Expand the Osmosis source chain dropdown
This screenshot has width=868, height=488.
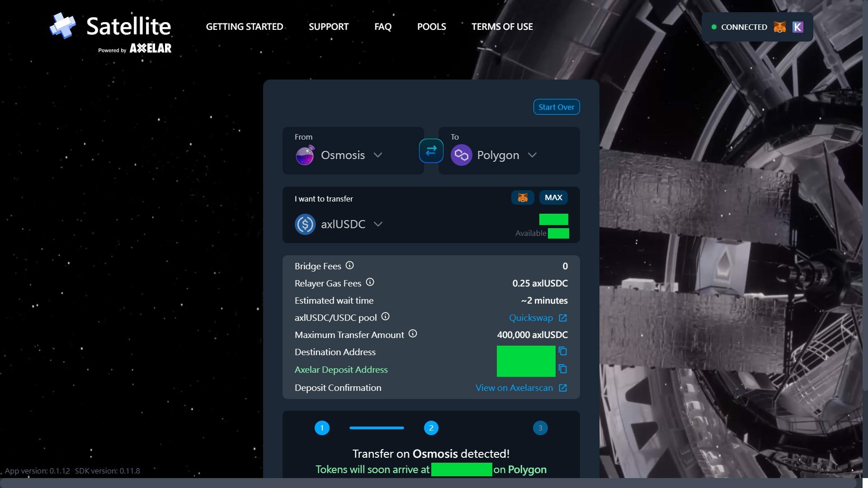[378, 155]
